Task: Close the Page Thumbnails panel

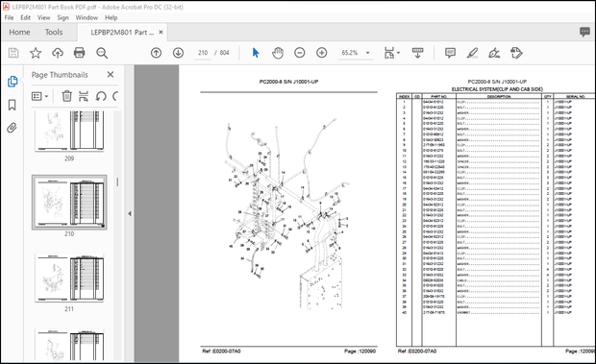Action: click(x=111, y=74)
